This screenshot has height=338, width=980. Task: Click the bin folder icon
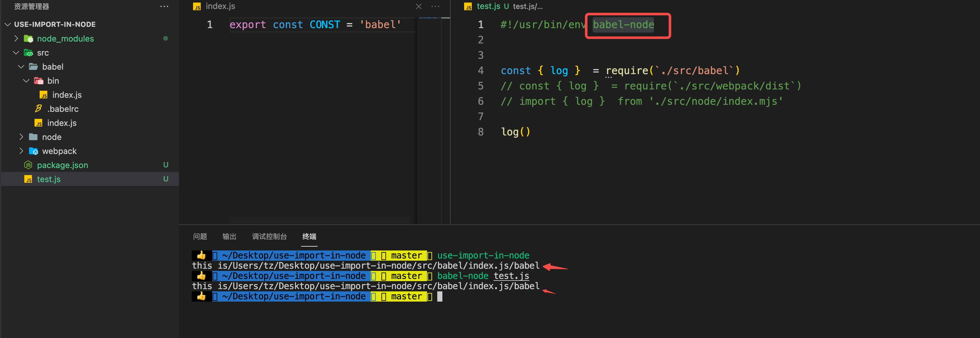[38, 81]
